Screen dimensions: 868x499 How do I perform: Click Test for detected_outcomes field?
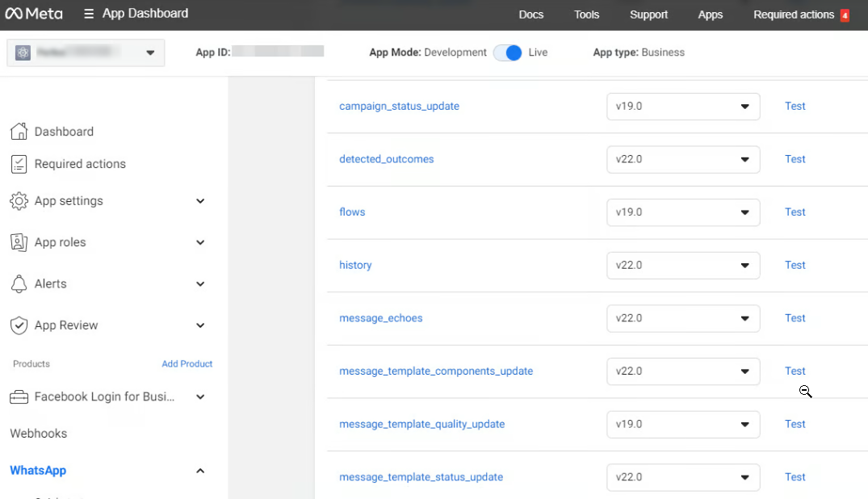795,159
